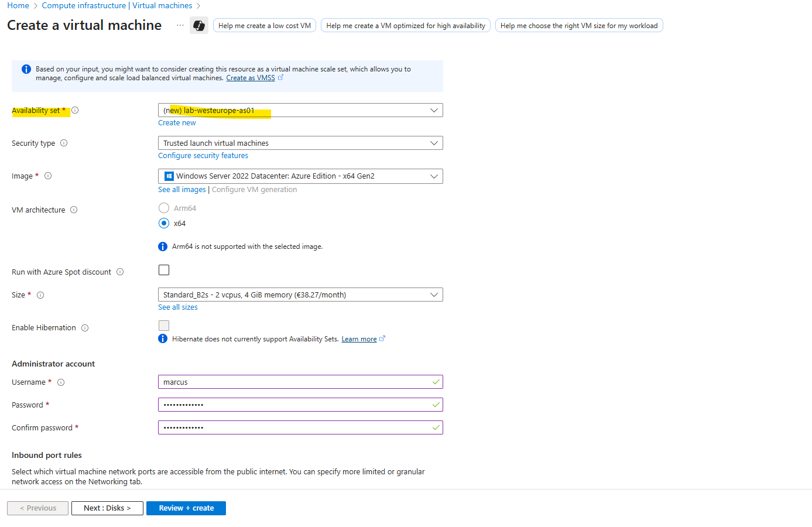Open the ellipsis more options menu
Viewport: 812px width, 527px height.
tap(180, 25)
